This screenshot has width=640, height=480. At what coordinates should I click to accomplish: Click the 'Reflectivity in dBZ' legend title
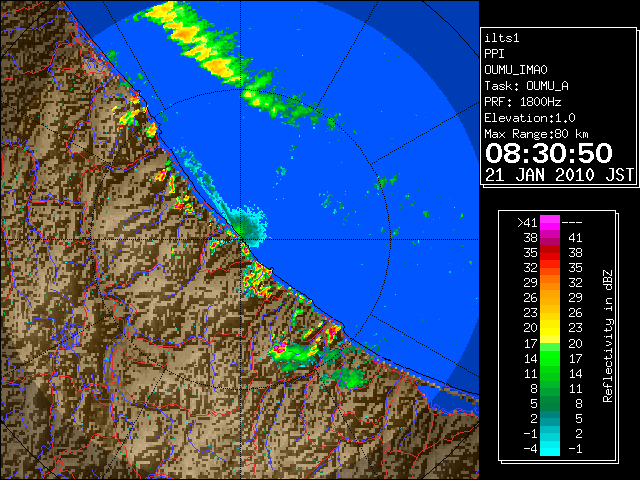[x=608, y=336]
